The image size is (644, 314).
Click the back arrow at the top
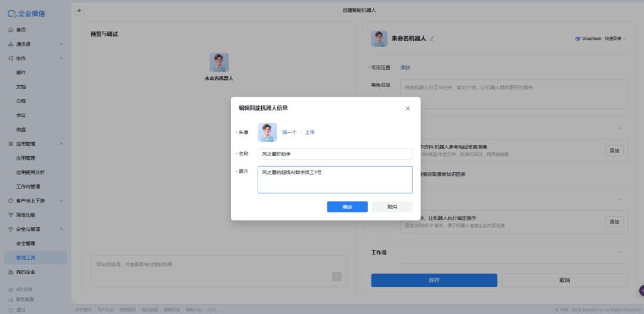[80, 11]
